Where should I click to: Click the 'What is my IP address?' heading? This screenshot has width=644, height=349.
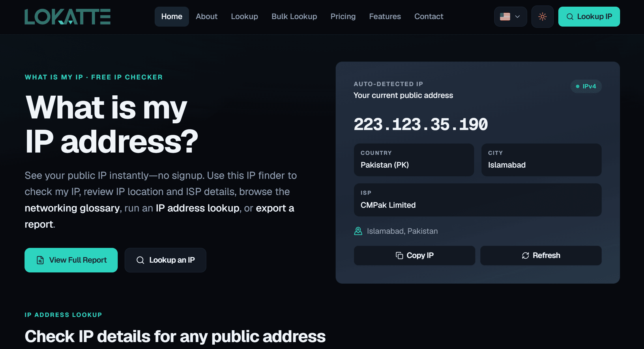tap(112, 124)
